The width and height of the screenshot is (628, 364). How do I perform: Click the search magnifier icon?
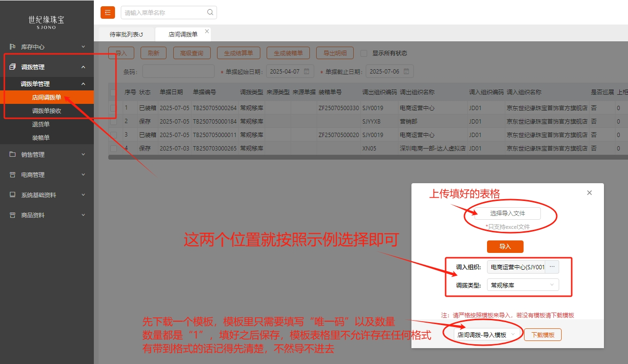point(210,13)
